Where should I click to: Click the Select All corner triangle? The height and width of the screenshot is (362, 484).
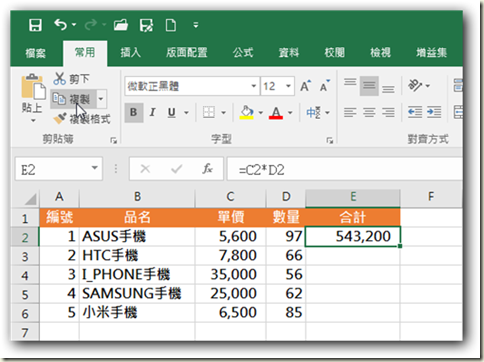tap(30, 199)
